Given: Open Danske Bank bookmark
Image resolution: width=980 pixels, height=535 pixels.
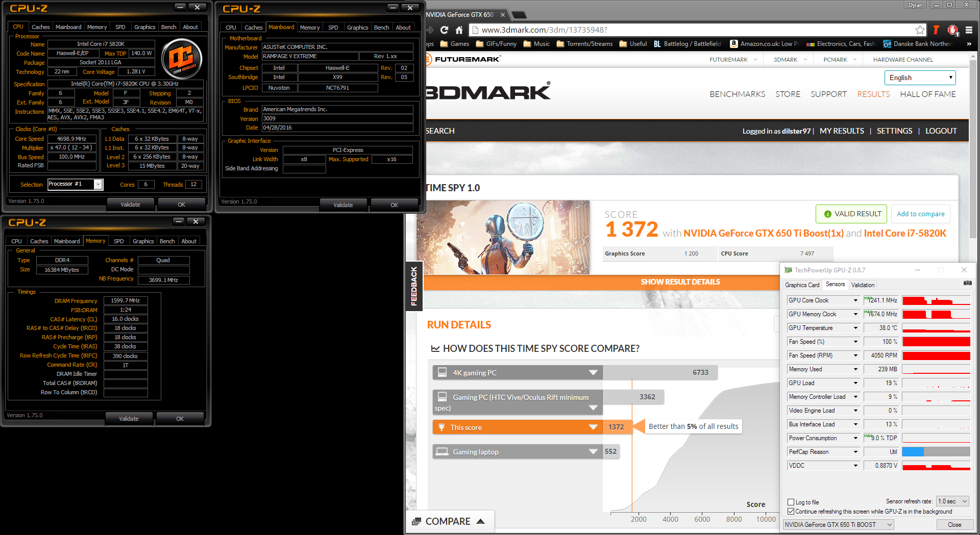Looking at the screenshot, I should click(917, 44).
